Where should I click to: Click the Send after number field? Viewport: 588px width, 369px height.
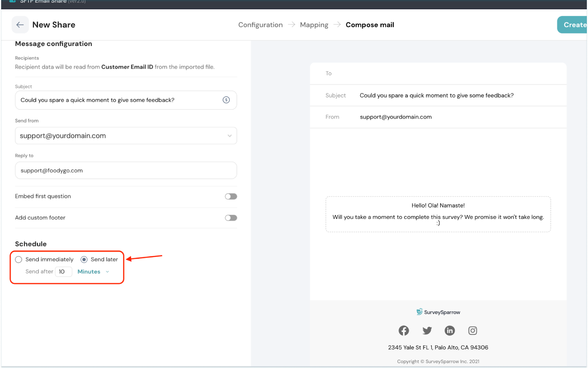pos(63,272)
